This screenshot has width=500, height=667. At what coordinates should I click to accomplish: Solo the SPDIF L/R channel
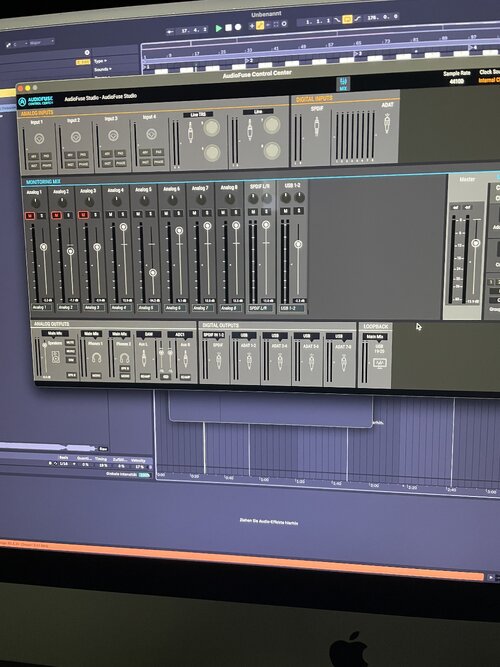(266, 211)
